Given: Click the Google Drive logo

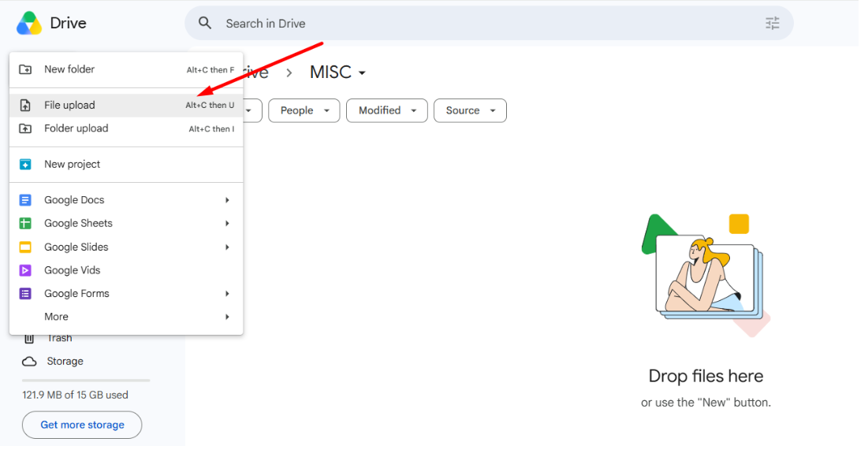Looking at the screenshot, I should click(29, 23).
